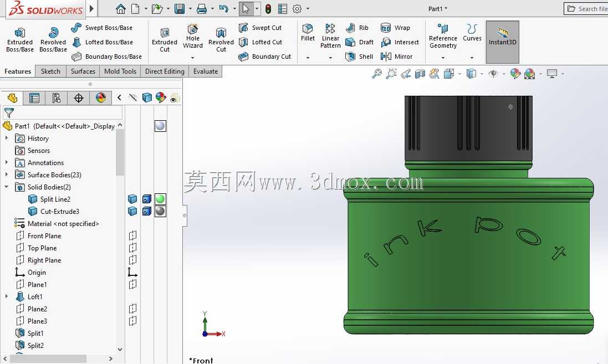608x364 pixels.
Task: Open the Curves dropdown arrow
Action: pos(472,58)
